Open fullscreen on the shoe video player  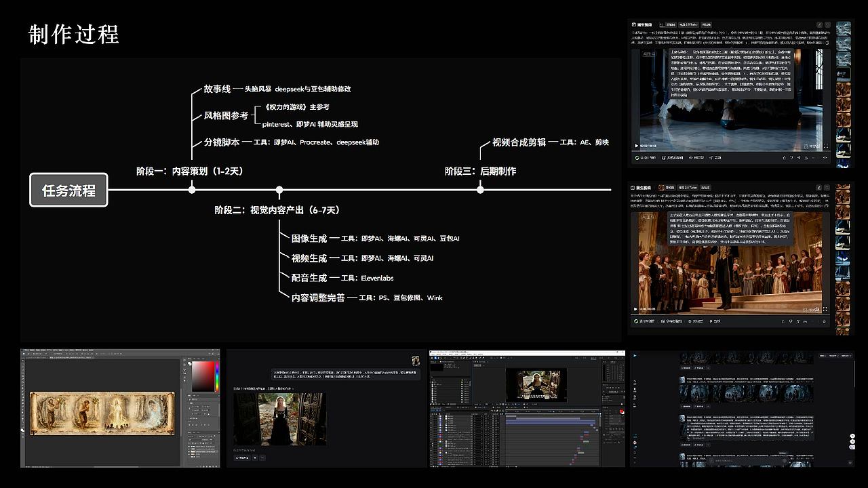pyautogui.click(x=825, y=146)
